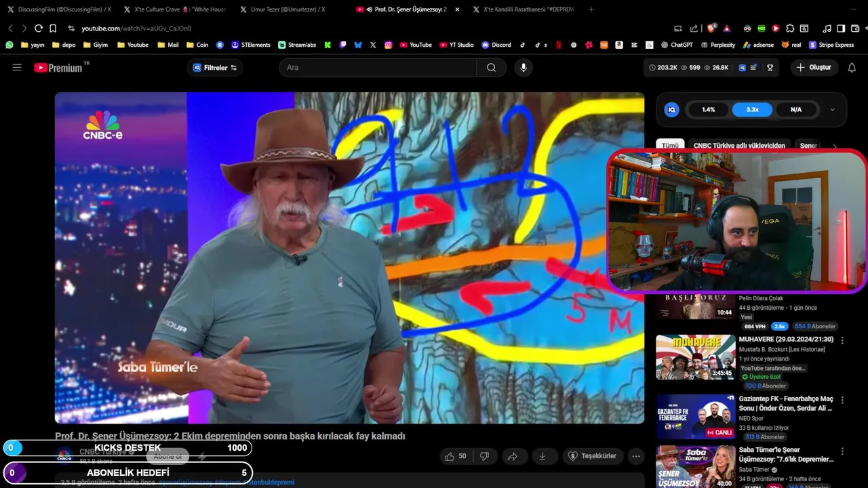Reload the page in browser toolbar
Screen dimensions: 868x488
point(38,28)
